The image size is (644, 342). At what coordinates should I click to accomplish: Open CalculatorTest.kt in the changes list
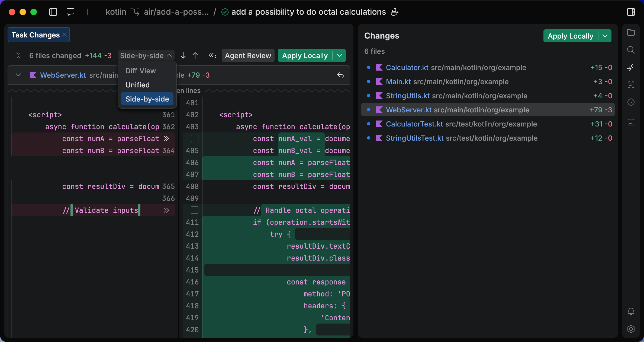pyautogui.click(x=414, y=124)
